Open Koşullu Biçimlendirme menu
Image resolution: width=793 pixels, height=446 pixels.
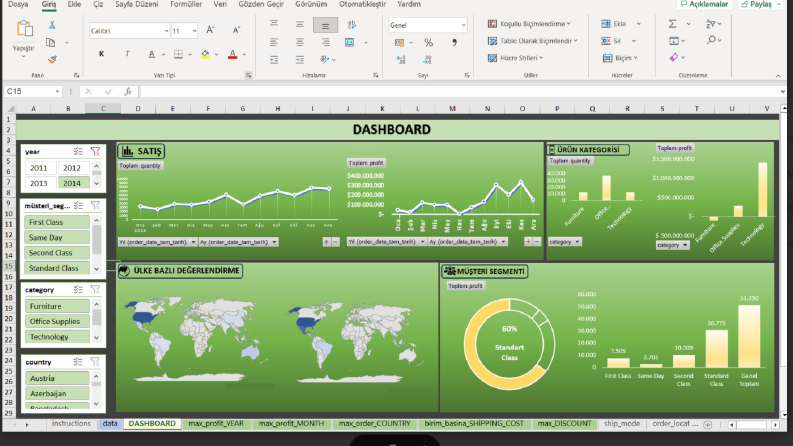tap(529, 24)
